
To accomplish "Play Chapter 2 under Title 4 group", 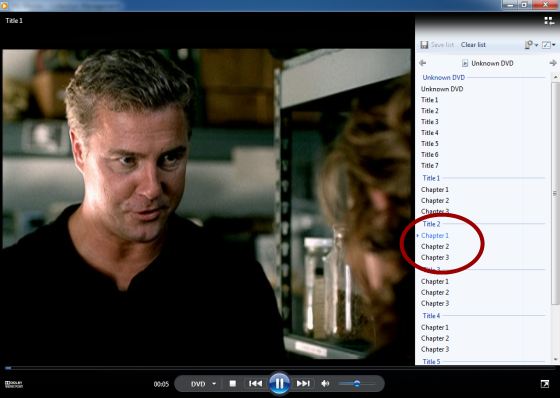I will 435,338.
